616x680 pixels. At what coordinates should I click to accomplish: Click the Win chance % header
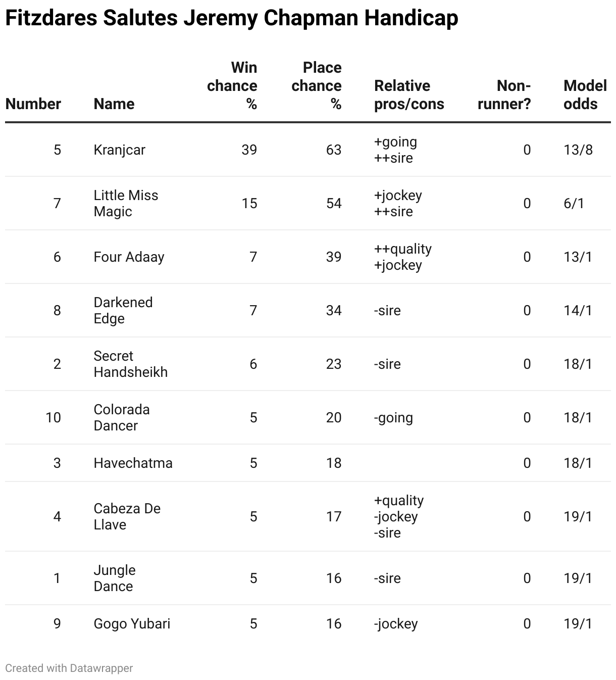point(232,86)
